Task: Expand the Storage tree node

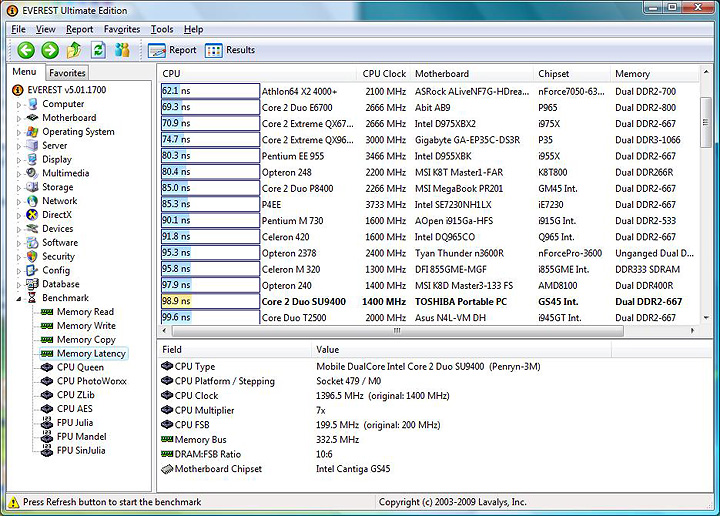Action: coord(19,188)
